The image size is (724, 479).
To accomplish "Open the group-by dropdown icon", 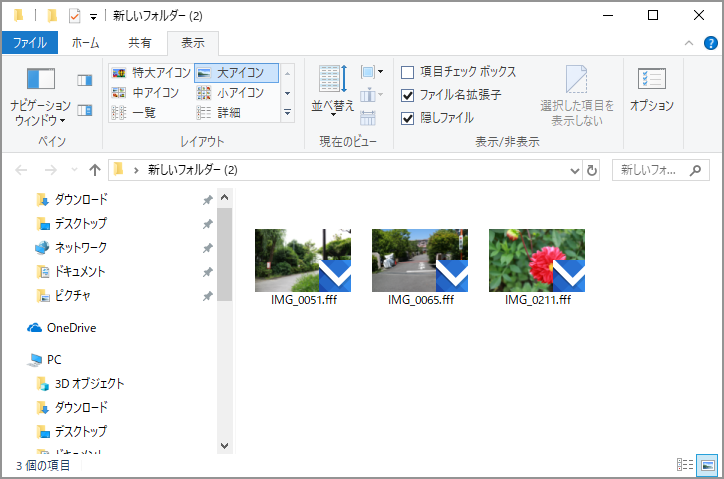I will pyautogui.click(x=372, y=72).
